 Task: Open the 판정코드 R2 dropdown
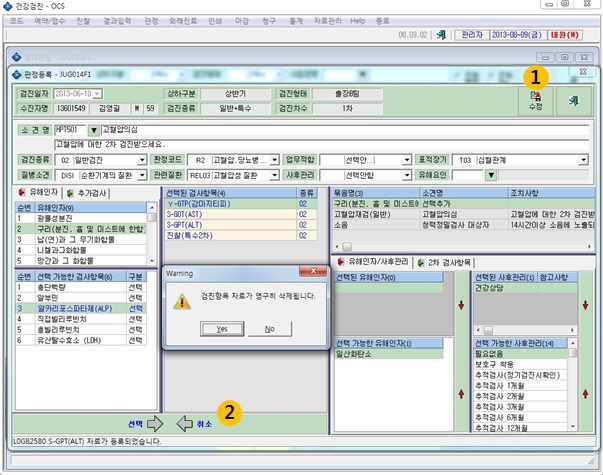coord(274,160)
